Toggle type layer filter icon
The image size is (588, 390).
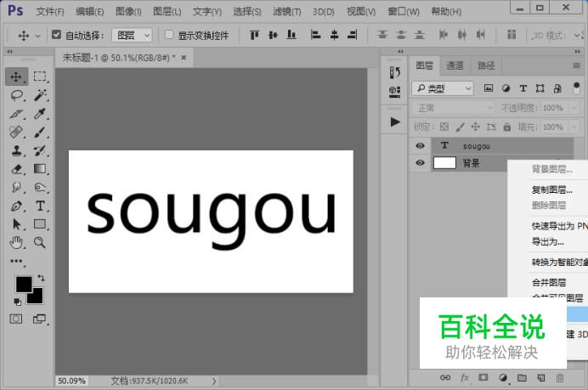click(523, 88)
